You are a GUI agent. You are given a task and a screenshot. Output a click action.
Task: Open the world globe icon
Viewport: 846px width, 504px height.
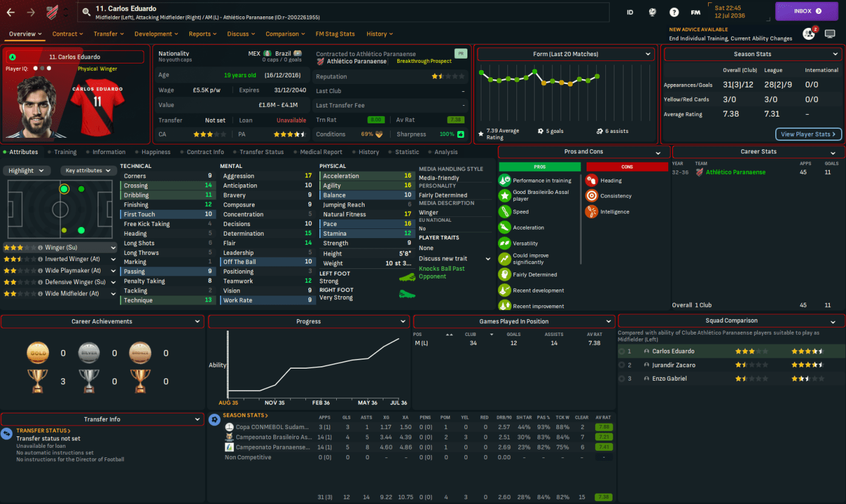[x=652, y=12]
